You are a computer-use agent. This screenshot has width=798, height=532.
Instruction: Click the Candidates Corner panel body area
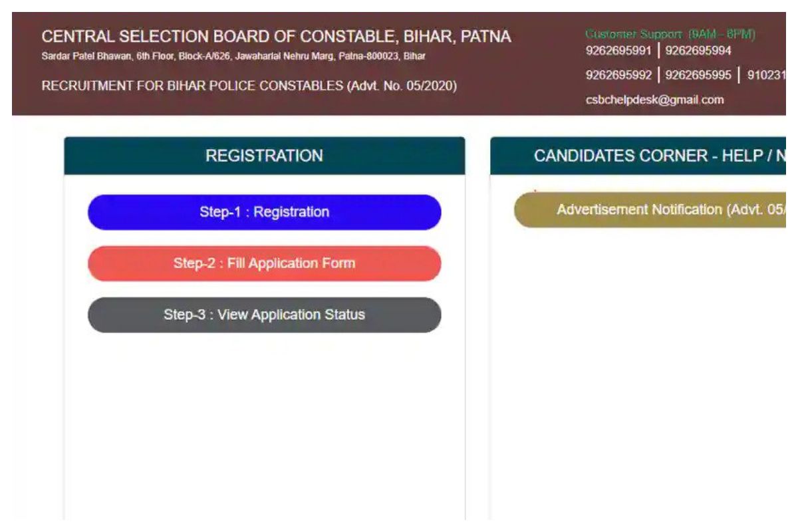point(638,366)
